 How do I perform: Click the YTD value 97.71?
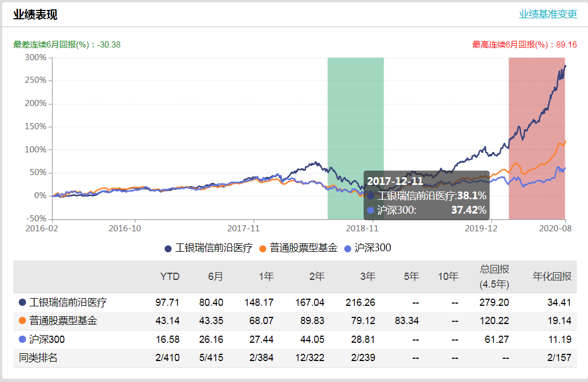tap(167, 302)
